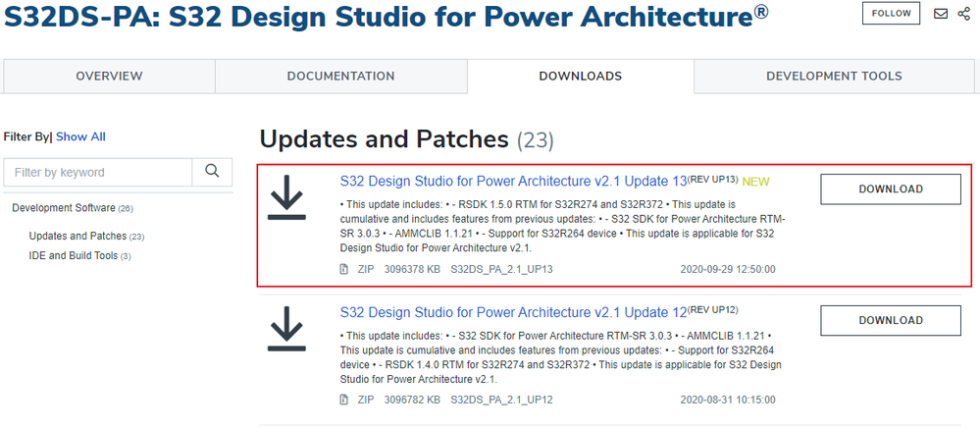
Task: Click the Show All filter link
Action: tap(80, 136)
